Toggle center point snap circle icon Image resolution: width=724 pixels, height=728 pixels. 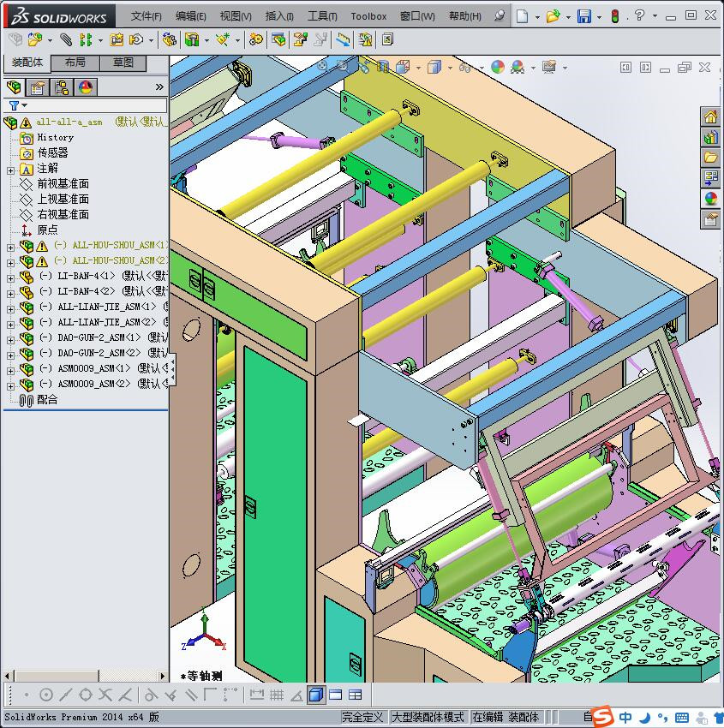point(46,695)
